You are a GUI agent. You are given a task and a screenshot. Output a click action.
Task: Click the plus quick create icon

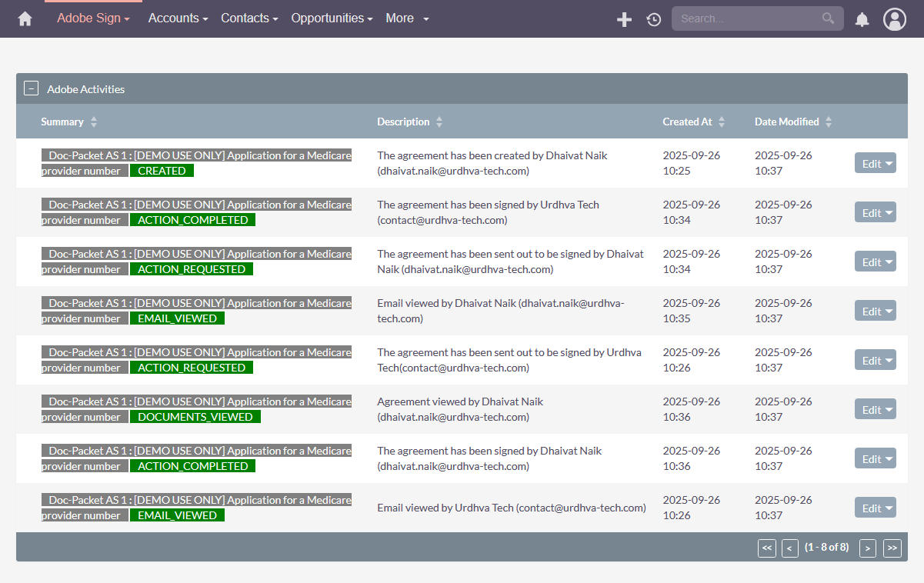624,19
